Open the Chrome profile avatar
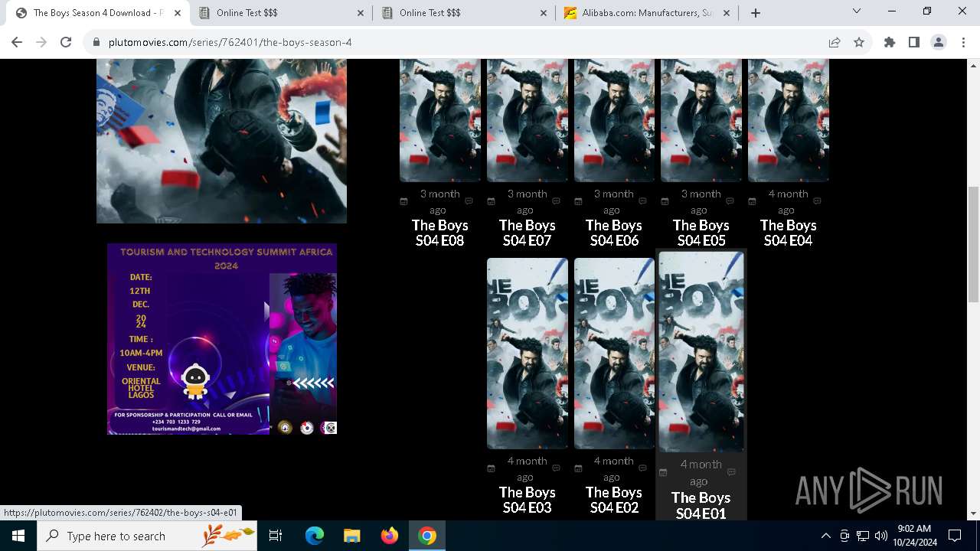This screenshot has width=980, height=551. (939, 42)
